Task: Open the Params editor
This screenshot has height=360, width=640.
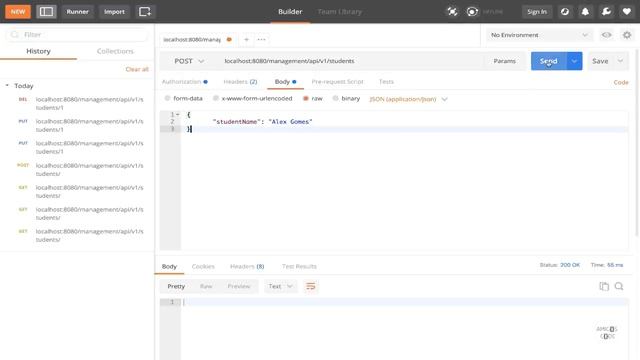Action: click(504, 61)
